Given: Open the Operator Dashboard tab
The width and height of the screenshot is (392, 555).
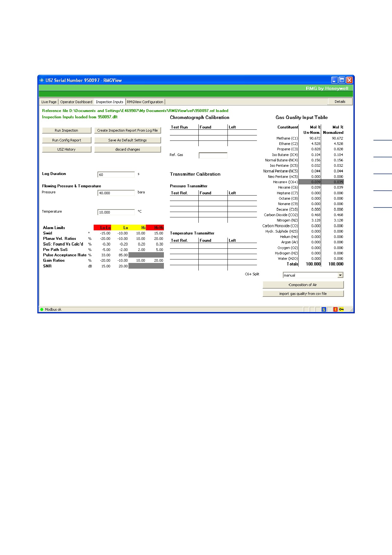Looking at the screenshot, I should pos(76,102).
